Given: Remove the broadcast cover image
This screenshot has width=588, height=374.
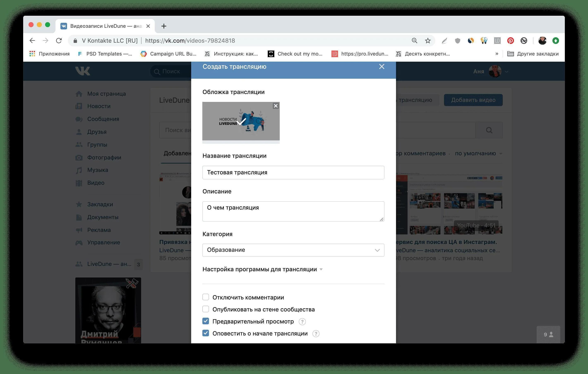Looking at the screenshot, I should pyautogui.click(x=276, y=106).
